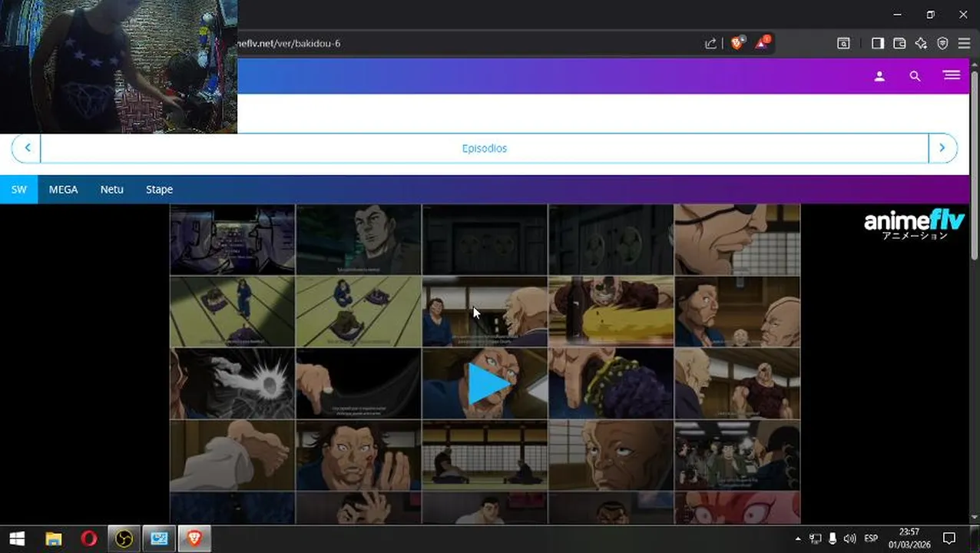Open the blue app next to OBS in the taskbar
This screenshot has width=980, height=553.
point(159,539)
